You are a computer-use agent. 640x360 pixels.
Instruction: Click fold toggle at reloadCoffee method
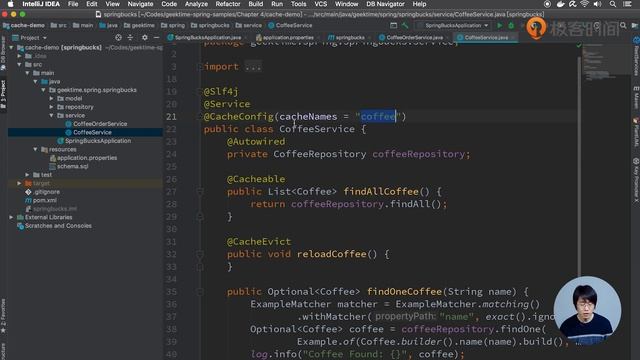coord(200,254)
